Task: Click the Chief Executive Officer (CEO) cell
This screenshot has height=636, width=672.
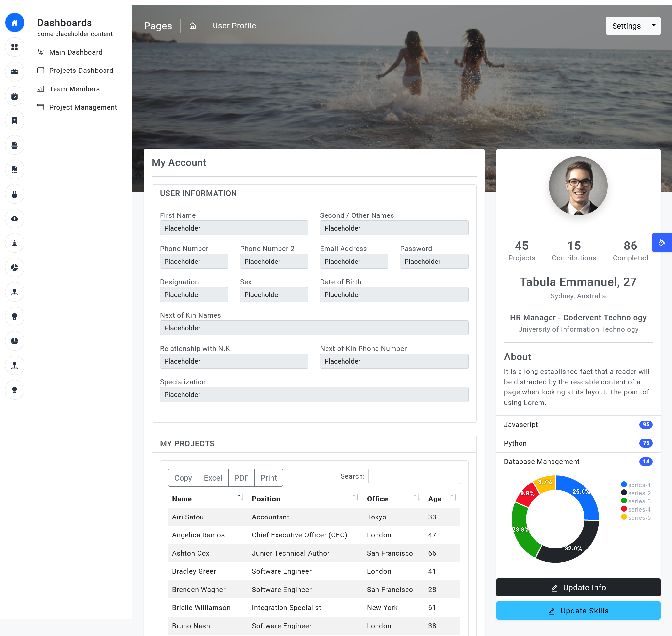Action: click(305, 535)
